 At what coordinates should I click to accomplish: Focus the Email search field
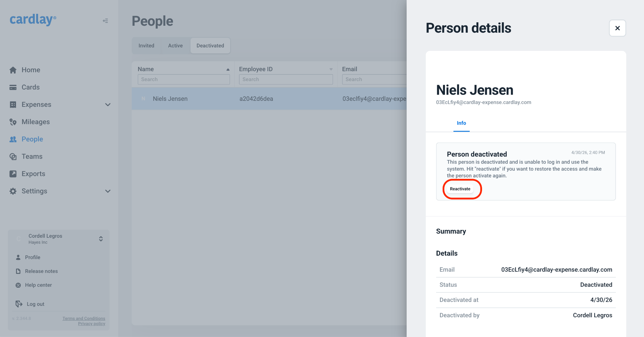coord(374,79)
